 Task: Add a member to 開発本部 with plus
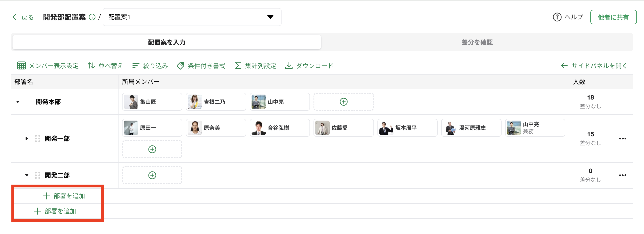coord(343,102)
